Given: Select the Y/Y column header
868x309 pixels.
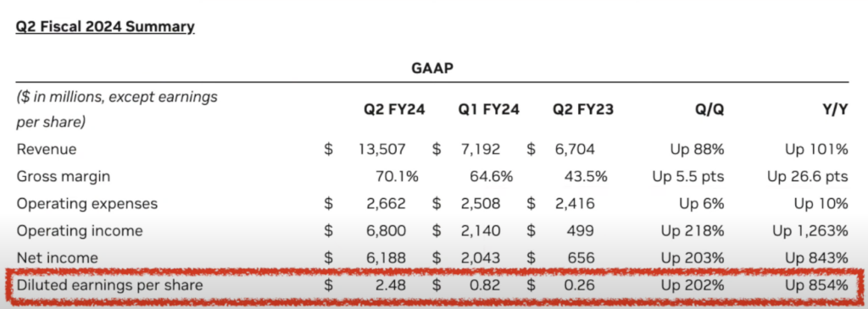Looking at the screenshot, I should pyautogui.click(x=835, y=109).
